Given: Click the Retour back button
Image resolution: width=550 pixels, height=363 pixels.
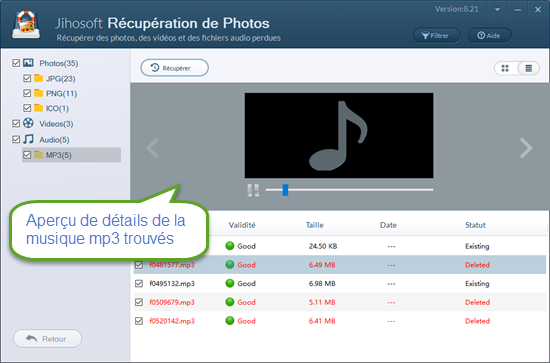Looking at the screenshot, I should [47, 338].
